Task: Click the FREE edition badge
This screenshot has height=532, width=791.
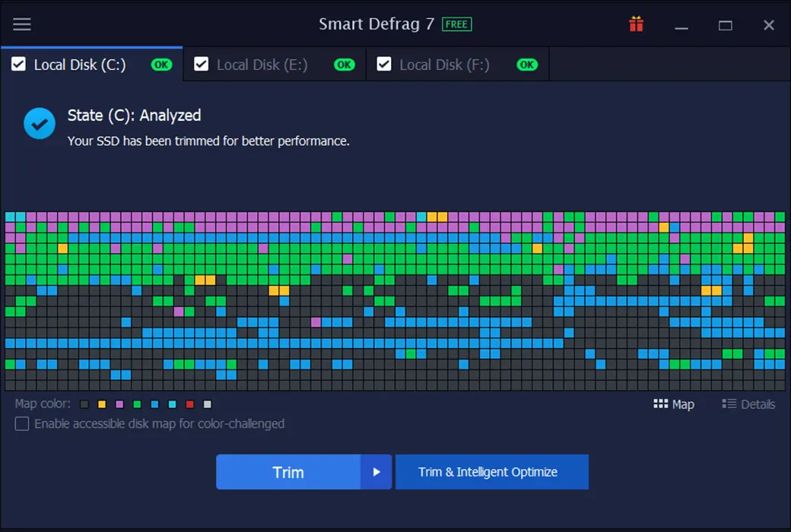Action: [456, 24]
